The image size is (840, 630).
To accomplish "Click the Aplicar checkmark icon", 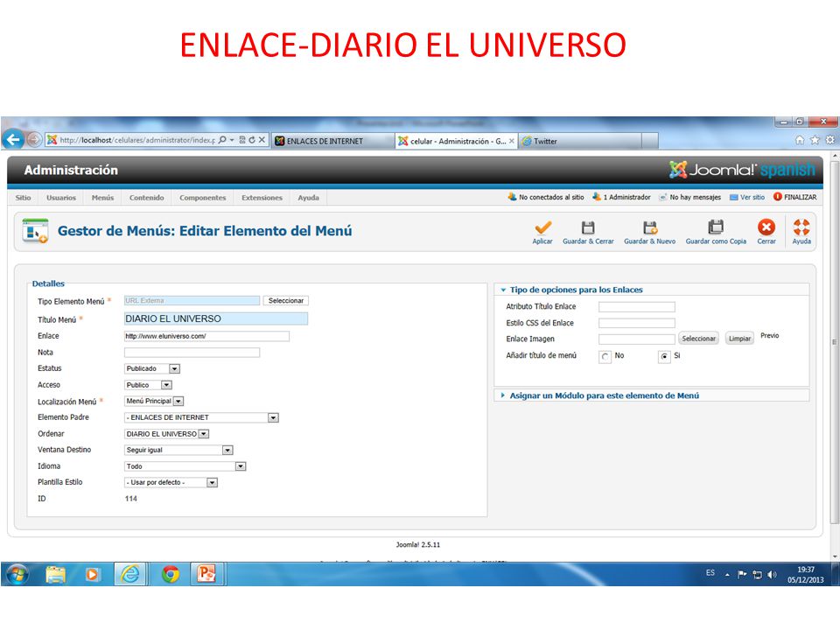I will (542, 227).
